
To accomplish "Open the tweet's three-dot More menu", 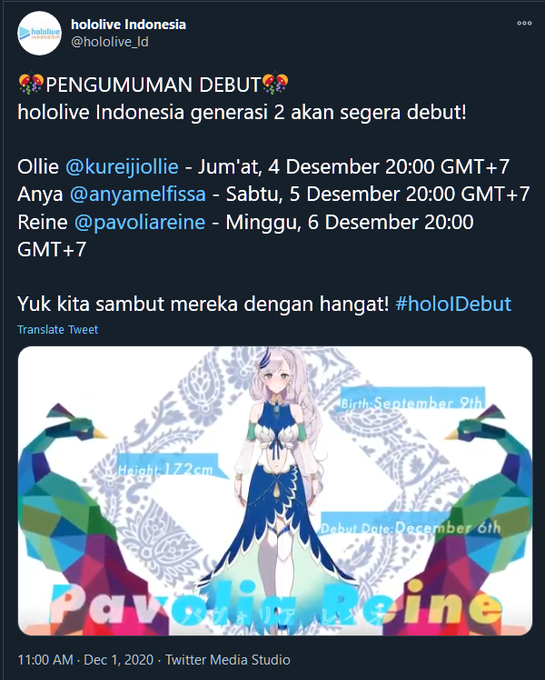I will click(524, 23).
